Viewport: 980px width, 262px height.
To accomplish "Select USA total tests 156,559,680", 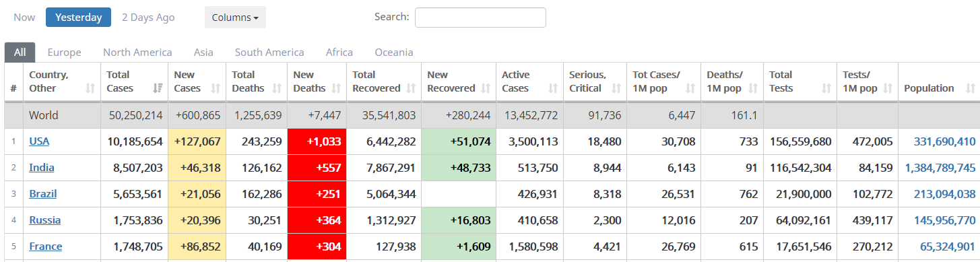I will tap(800, 141).
